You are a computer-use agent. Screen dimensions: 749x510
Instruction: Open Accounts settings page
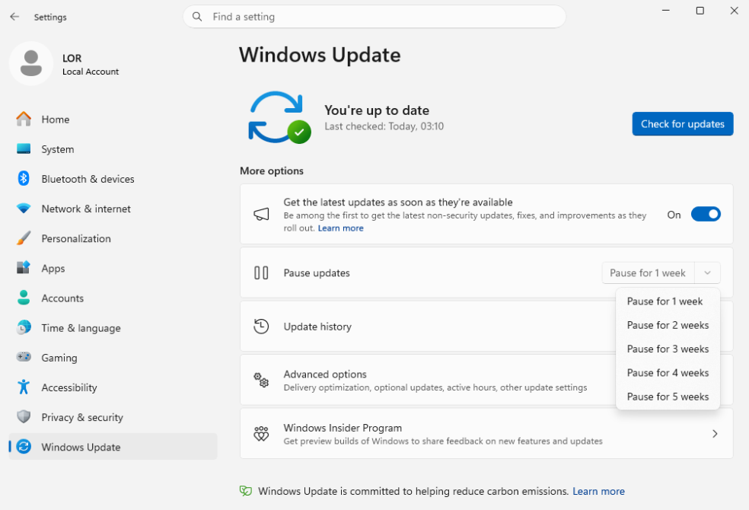(113, 298)
